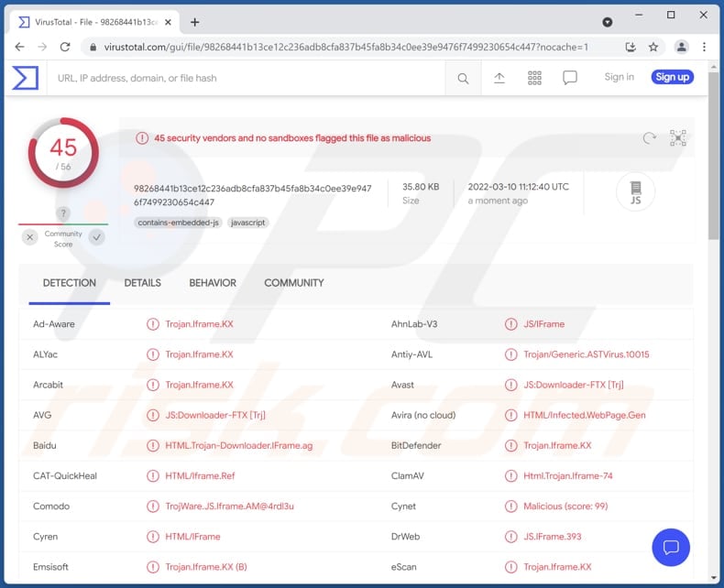Open the comments speech bubble icon
Screen dimensions: 724x588
(570, 78)
